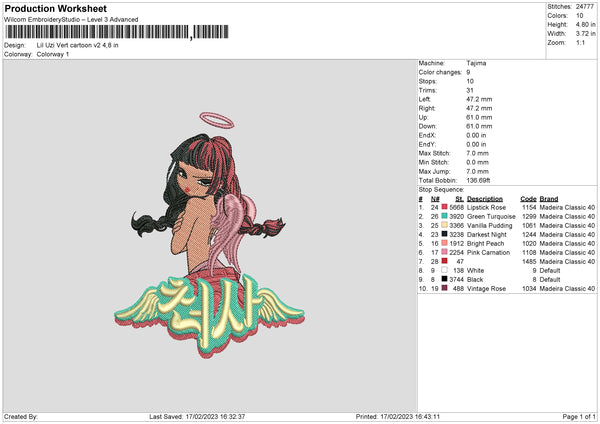Click the Darkest Night color swatch

[x=444, y=234]
